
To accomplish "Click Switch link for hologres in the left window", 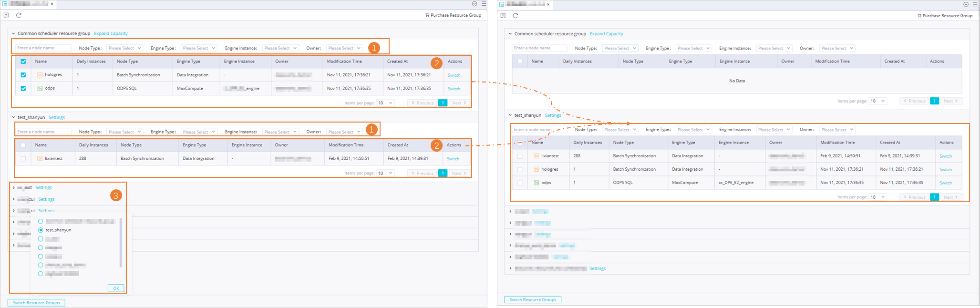I will point(454,75).
